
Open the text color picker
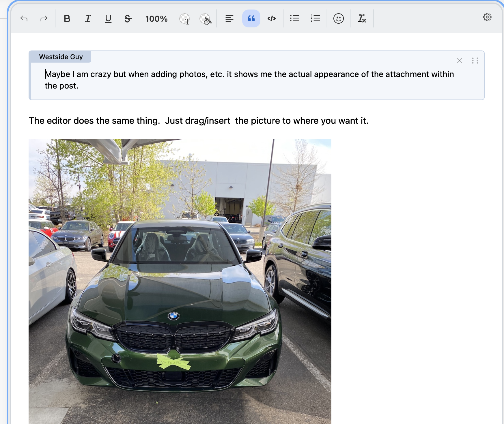coord(185,19)
